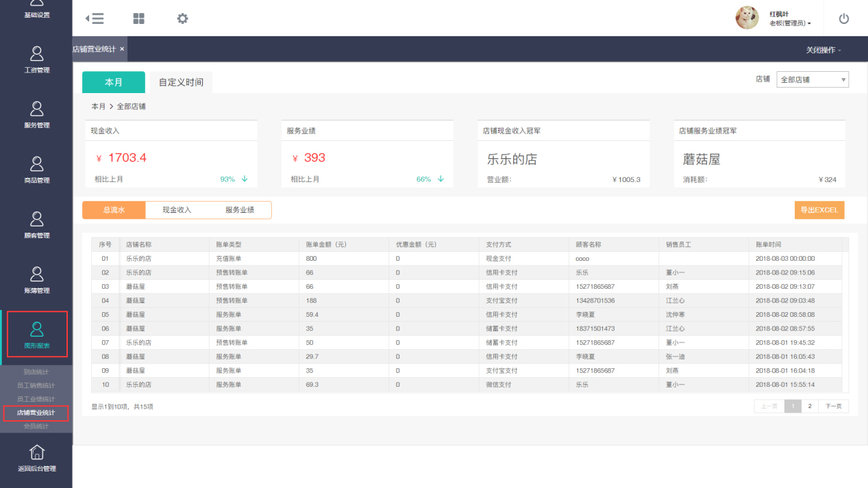Screen dimensions: 868x488
Task: Open 员工业绩统计 submenu item
Action: (36, 399)
